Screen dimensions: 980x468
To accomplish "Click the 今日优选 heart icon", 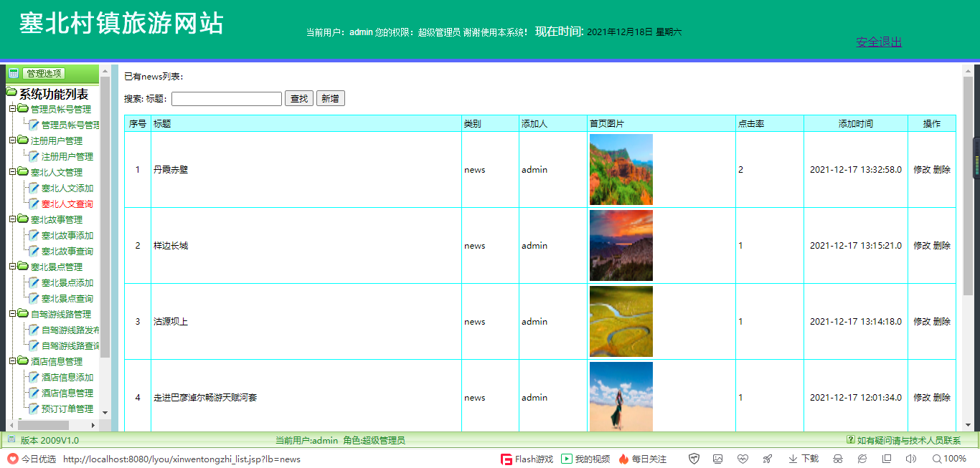I will pyautogui.click(x=13, y=459).
